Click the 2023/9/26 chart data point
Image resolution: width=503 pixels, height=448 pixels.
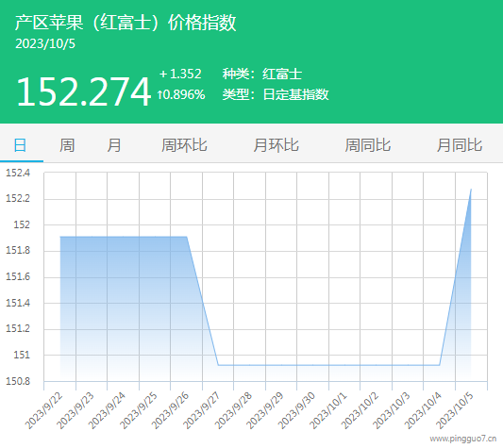(187, 237)
